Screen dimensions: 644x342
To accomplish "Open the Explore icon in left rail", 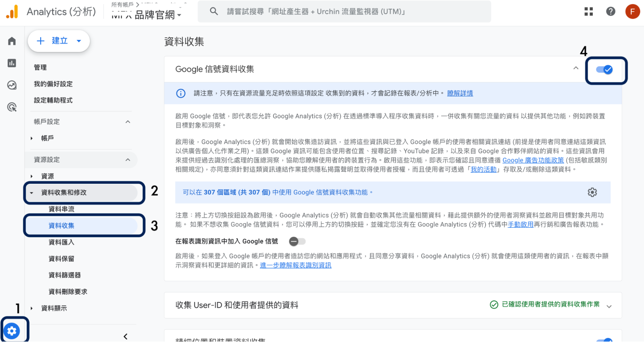I will [12, 85].
